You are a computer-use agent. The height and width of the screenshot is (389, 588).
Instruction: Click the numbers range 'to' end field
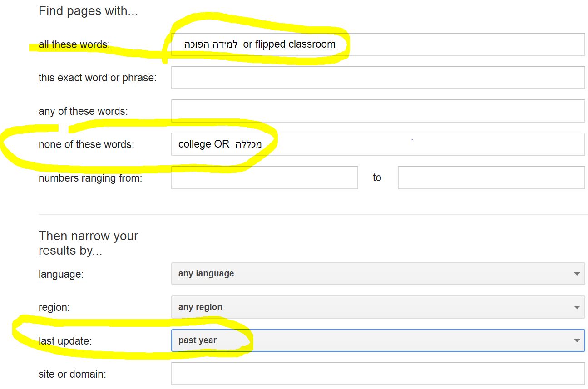[491, 177]
